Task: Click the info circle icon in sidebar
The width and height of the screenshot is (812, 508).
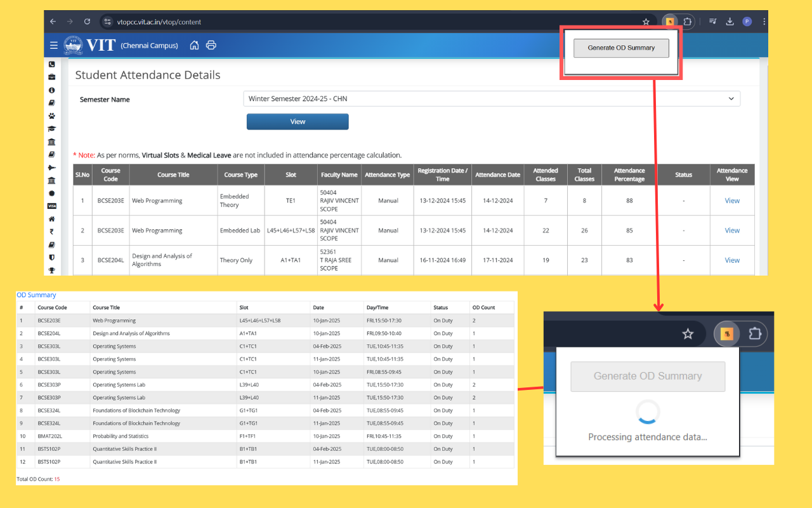Action: pos(52,90)
